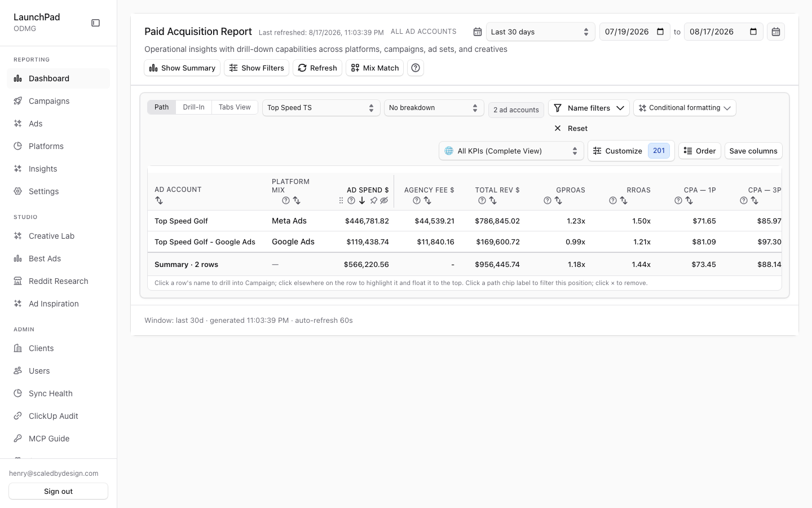Expand Conditional formatting dropdown
The height and width of the screenshot is (508, 812).
coord(685,108)
